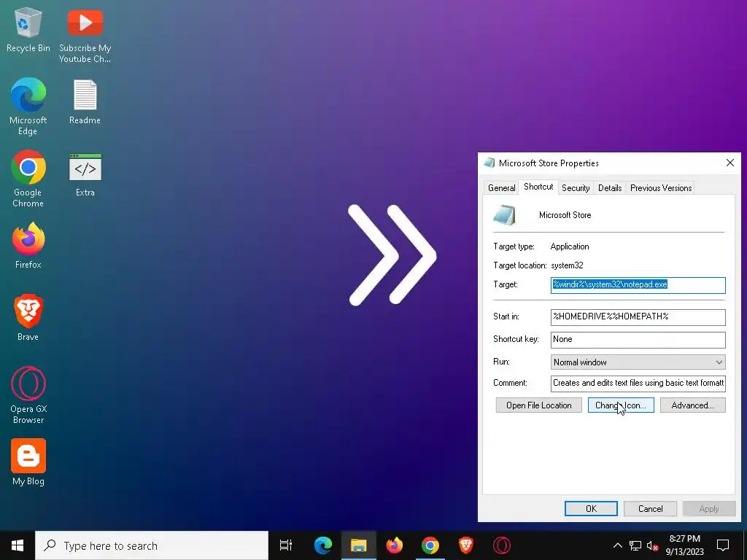Open File Explorer from taskbar
Viewport: 747px width, 560px height.
tap(359, 545)
